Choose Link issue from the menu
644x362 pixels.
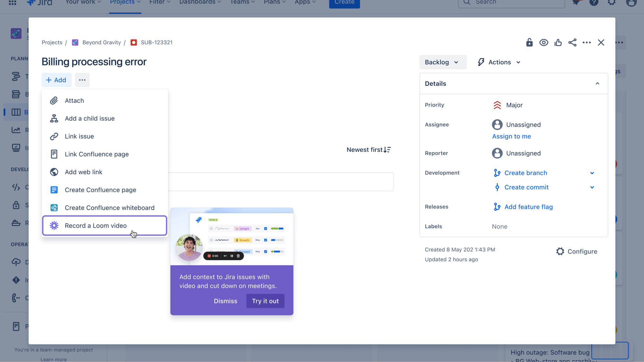click(79, 136)
